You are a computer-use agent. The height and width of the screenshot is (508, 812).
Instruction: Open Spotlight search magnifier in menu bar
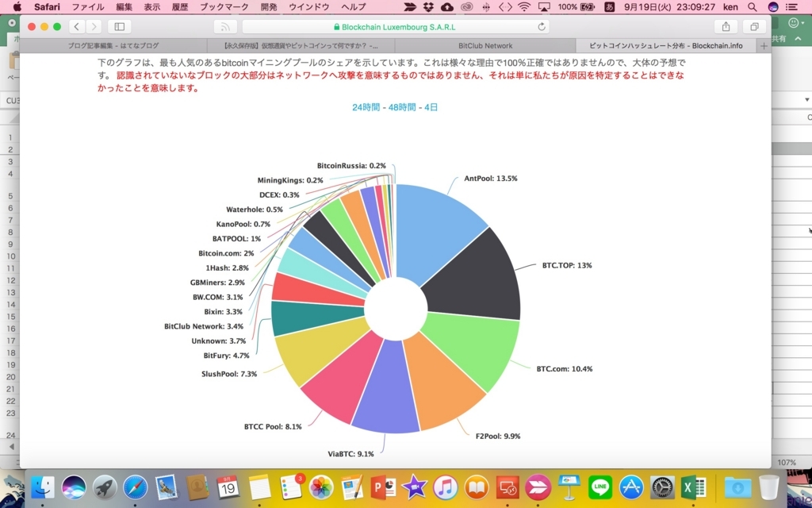coord(752,6)
